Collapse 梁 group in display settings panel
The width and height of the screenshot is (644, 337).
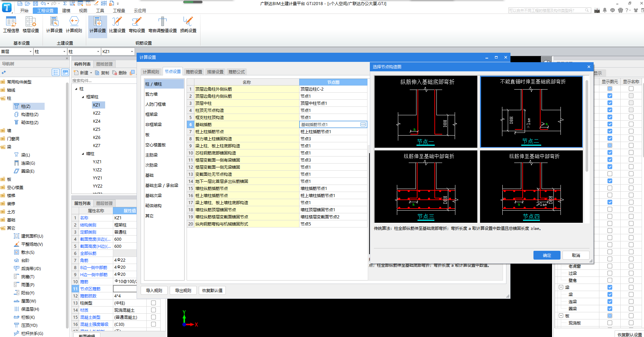click(x=561, y=287)
